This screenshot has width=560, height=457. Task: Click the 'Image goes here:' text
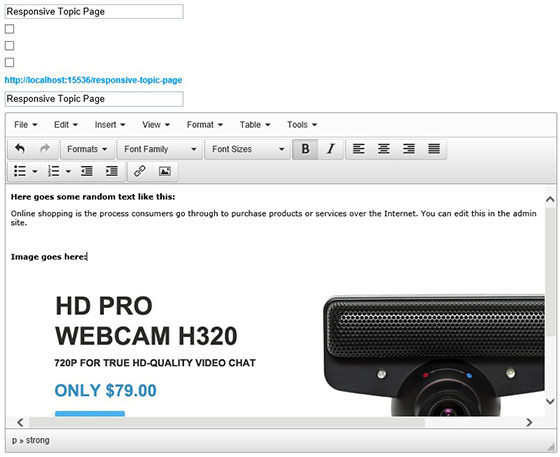(x=49, y=257)
